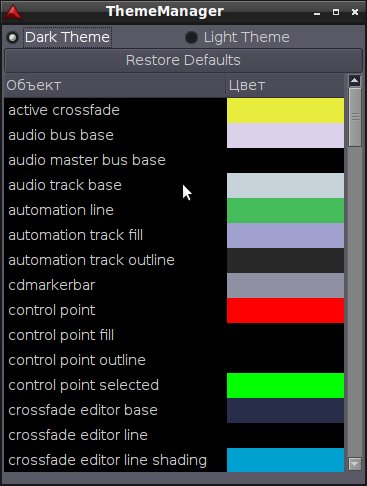Screen dimensions: 367x486
Task: Close the ThemeManager window
Action: (355, 12)
